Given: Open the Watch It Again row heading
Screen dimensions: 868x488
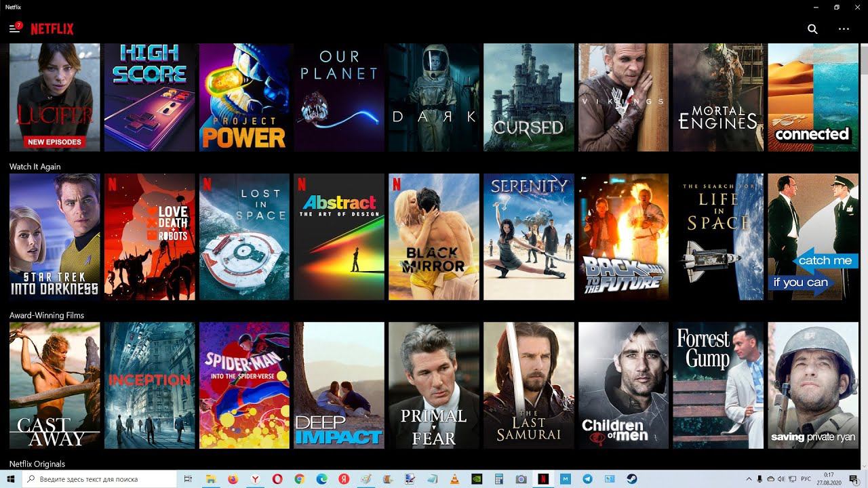Looking at the screenshot, I should (x=35, y=167).
